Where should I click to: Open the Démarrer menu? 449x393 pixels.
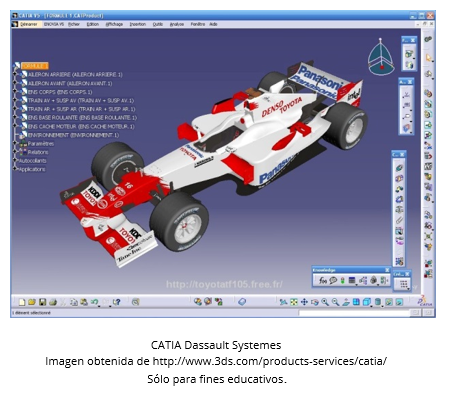pos(29,24)
